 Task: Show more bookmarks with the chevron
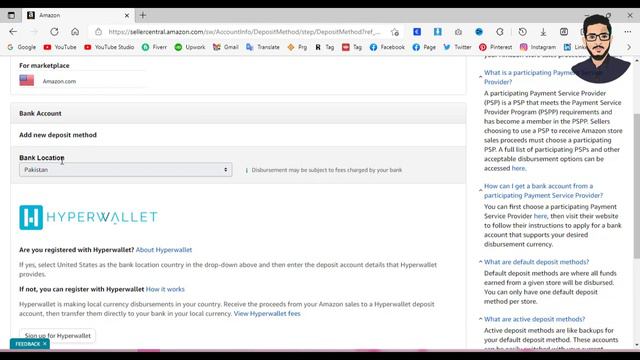point(629,47)
